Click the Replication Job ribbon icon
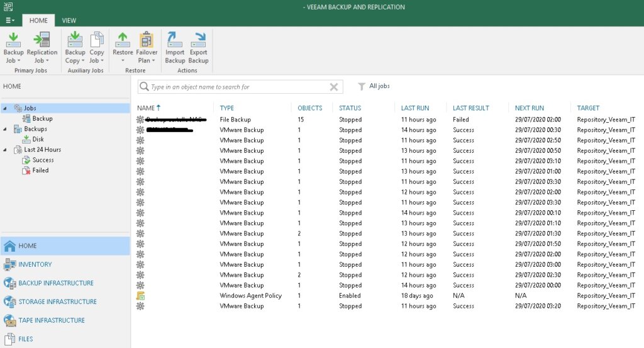This screenshot has height=348, width=644. (42, 47)
